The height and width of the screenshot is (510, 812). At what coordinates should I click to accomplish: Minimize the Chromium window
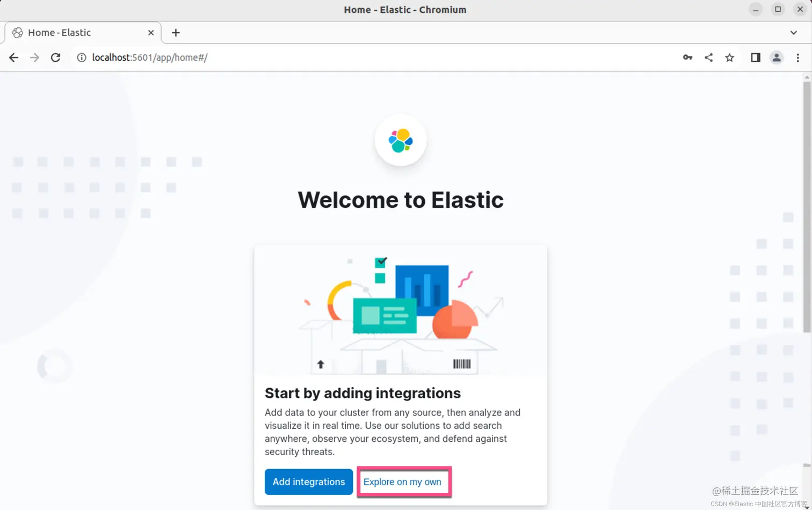click(x=756, y=10)
